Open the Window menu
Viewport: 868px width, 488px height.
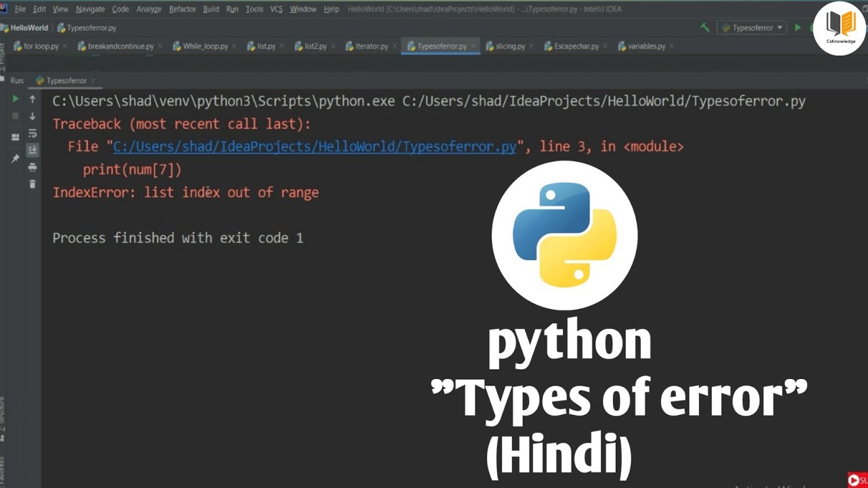click(303, 9)
